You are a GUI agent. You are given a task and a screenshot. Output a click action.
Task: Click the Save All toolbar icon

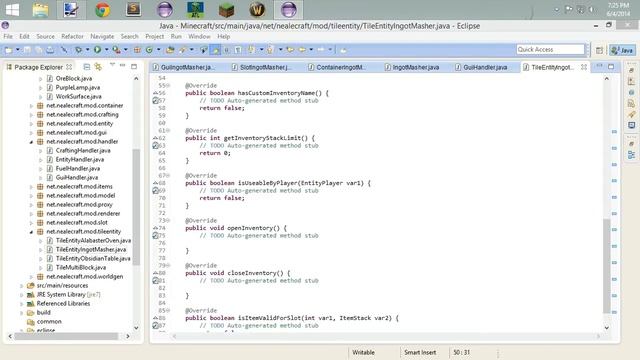point(38,50)
